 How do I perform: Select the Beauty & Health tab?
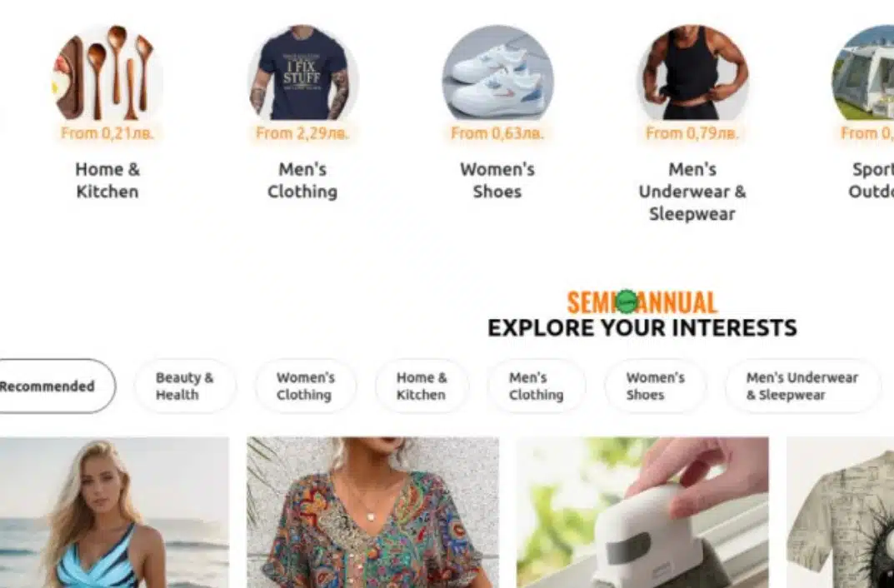[185, 386]
